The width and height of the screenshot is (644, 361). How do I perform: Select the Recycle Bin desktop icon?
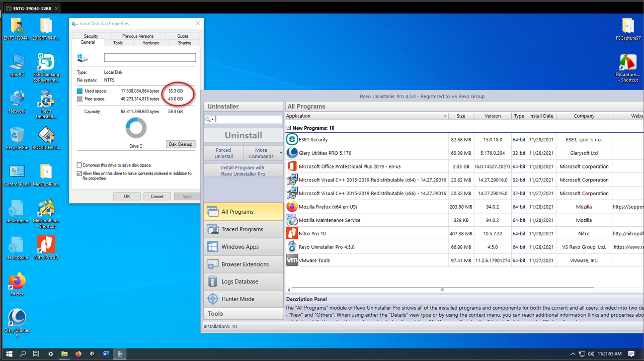click(17, 139)
